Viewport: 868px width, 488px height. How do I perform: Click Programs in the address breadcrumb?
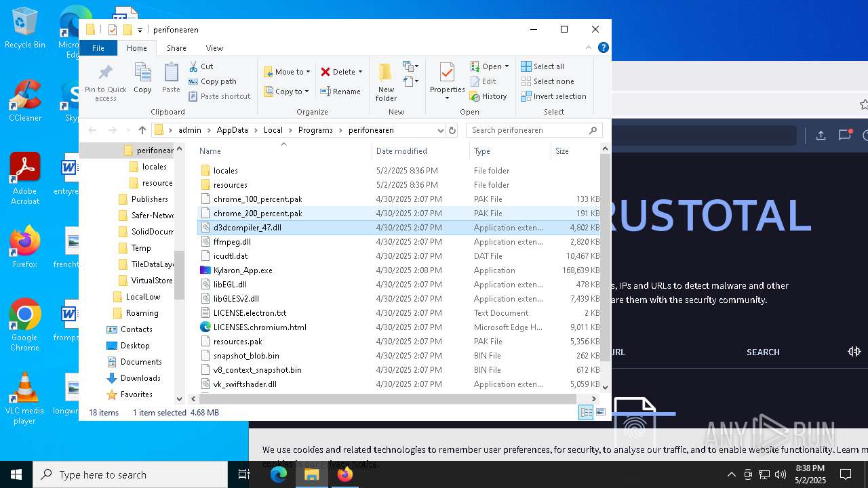315,130
